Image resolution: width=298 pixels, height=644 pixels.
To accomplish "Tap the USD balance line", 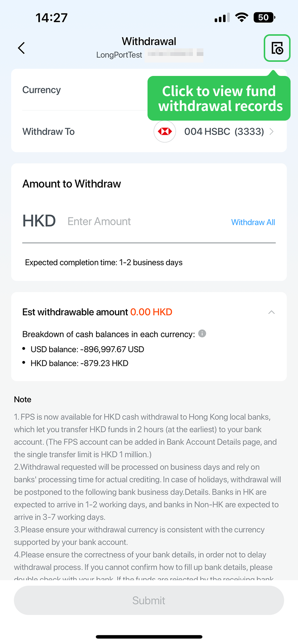I will tap(87, 349).
